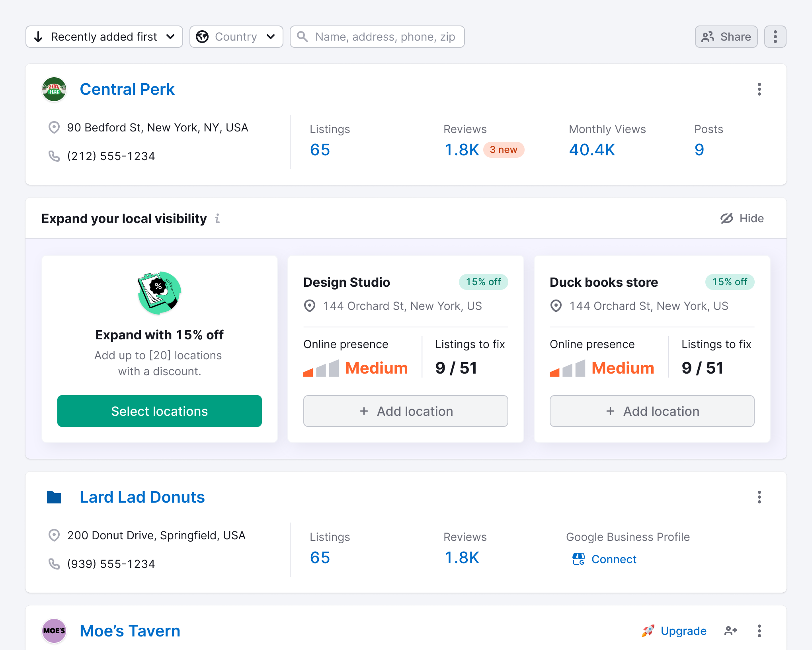
Task: Focus the name, address, phone, zip search field
Action: (x=377, y=37)
